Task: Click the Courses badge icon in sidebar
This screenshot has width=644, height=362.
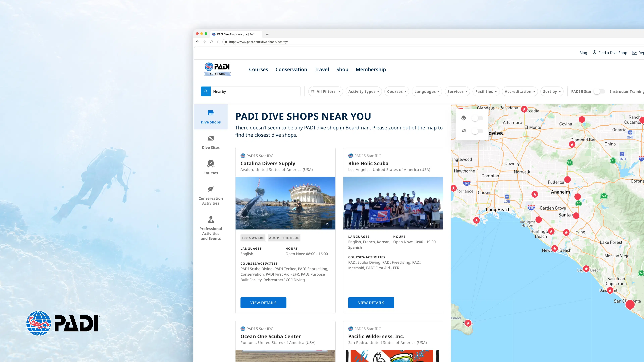Action: click(x=211, y=163)
